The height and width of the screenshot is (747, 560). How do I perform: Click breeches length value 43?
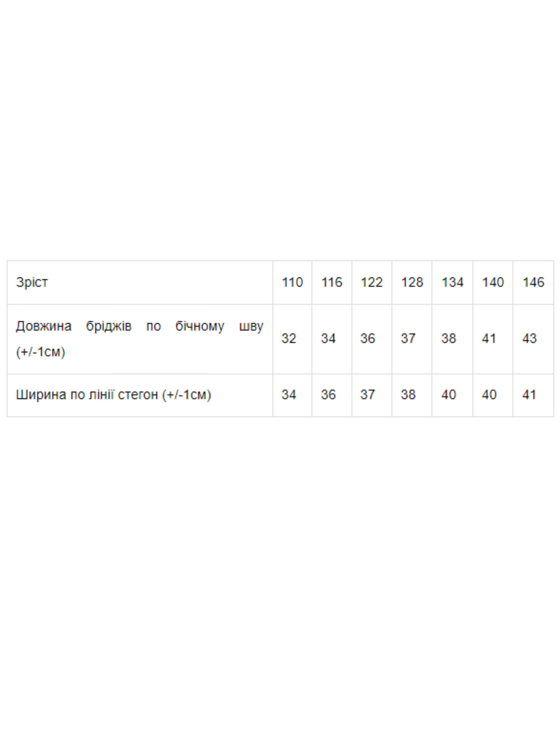pos(529,338)
